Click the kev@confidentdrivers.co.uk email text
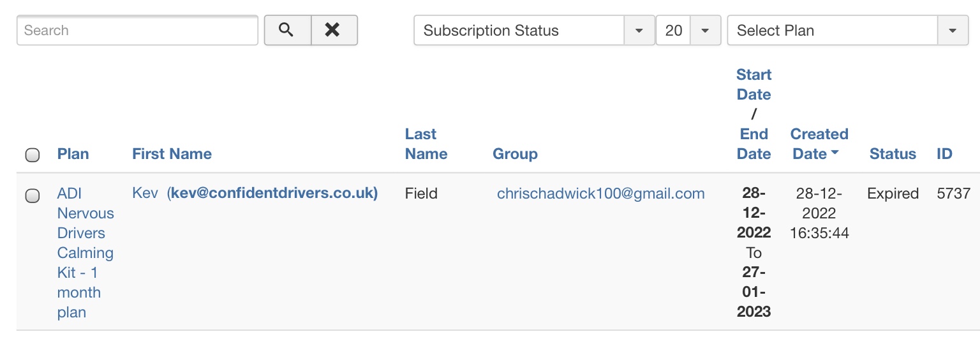This screenshot has width=980, height=341. coord(272,193)
